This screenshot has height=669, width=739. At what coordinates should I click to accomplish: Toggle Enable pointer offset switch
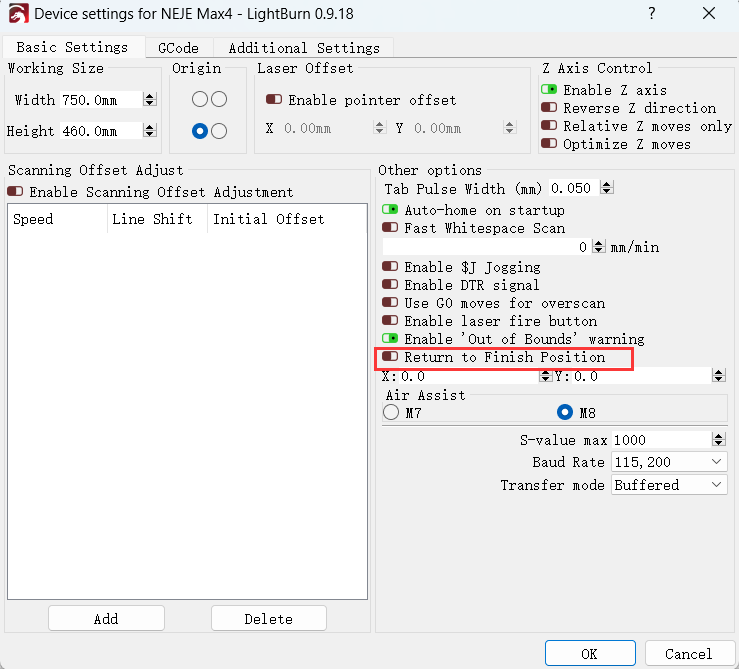click(273, 100)
